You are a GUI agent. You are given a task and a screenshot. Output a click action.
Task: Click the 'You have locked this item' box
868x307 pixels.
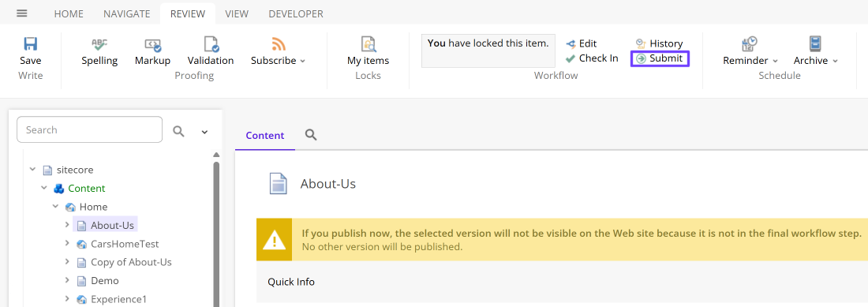pyautogui.click(x=488, y=51)
